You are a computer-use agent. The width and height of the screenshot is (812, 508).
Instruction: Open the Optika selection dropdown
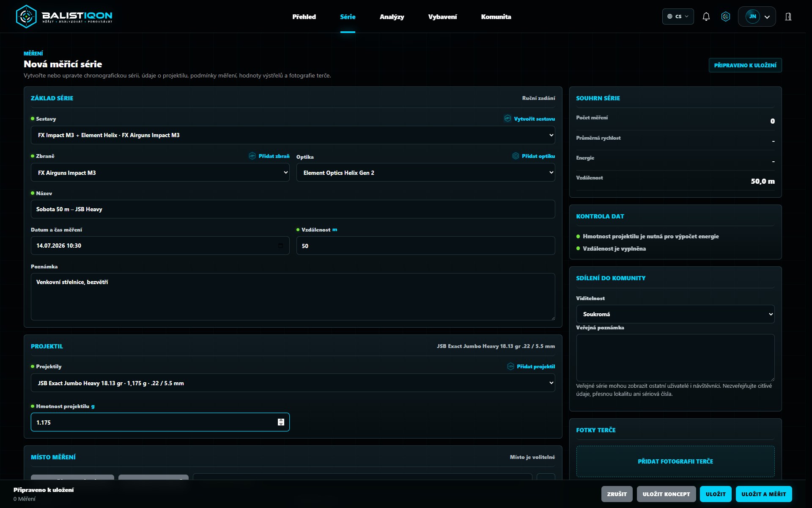pos(425,172)
